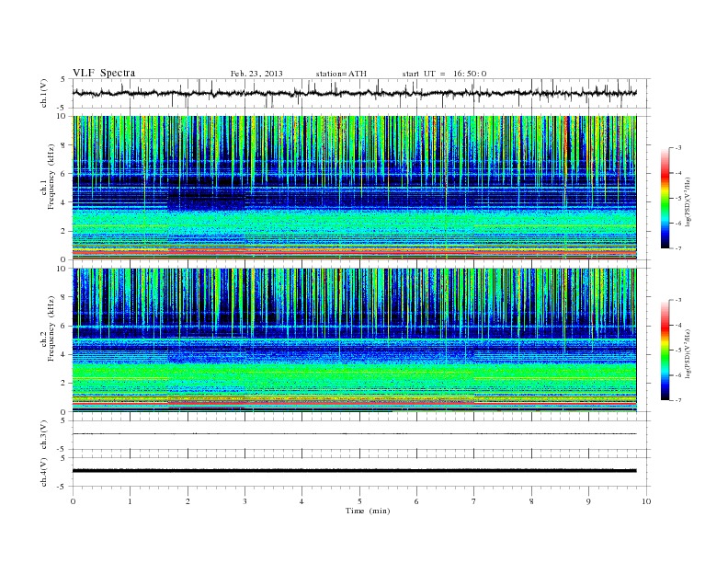Click the time axis tick label "8"
The height and width of the screenshot is (563, 728).
531,501
